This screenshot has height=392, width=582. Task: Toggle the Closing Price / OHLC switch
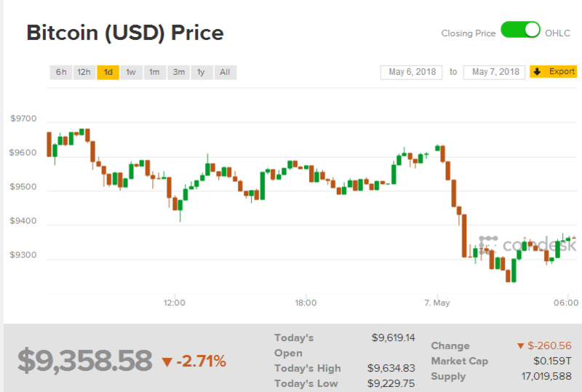520,30
